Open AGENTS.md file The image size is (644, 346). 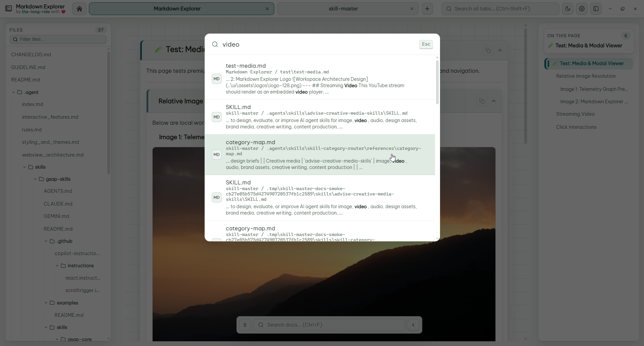(58, 191)
